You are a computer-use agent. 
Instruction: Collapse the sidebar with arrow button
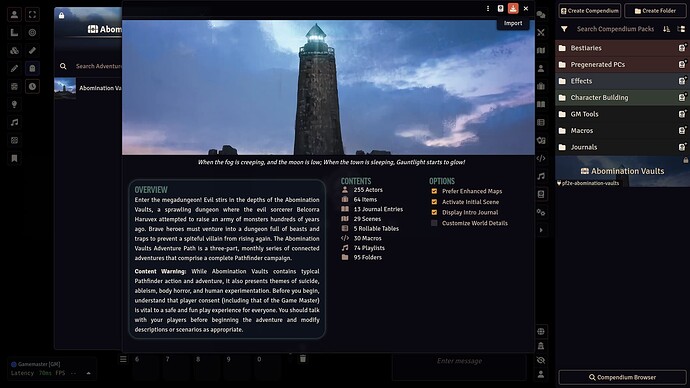coord(541,230)
